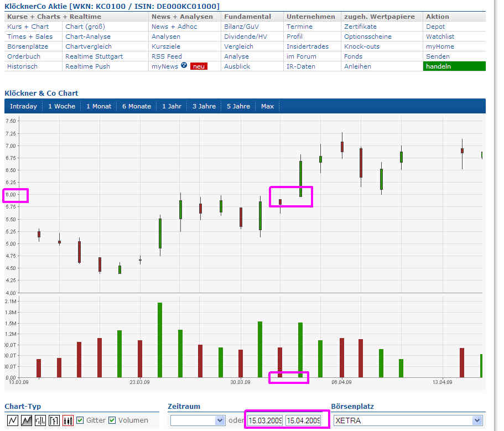Open the Vergleich link

pos(238,46)
